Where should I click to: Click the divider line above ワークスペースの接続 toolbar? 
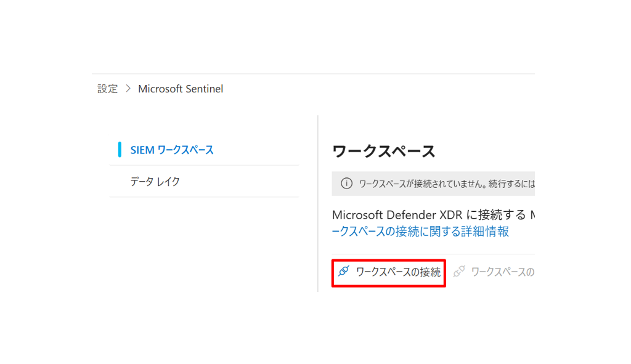pyautogui.click(x=433, y=254)
